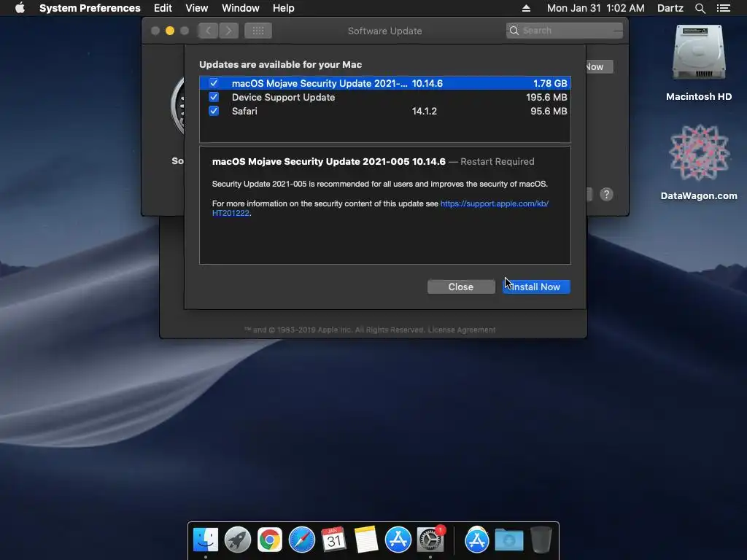Open the View menu
This screenshot has width=747, height=560.
196,8
